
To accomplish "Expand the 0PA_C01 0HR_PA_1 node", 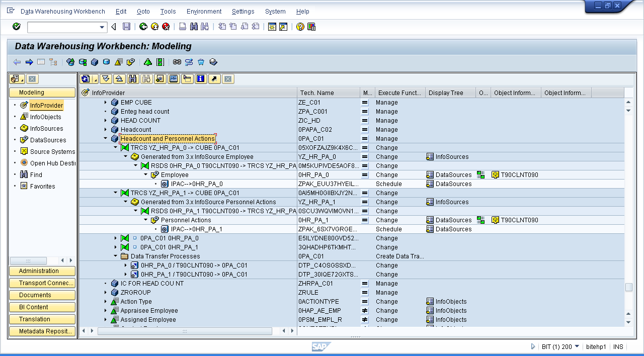I will pos(116,247).
